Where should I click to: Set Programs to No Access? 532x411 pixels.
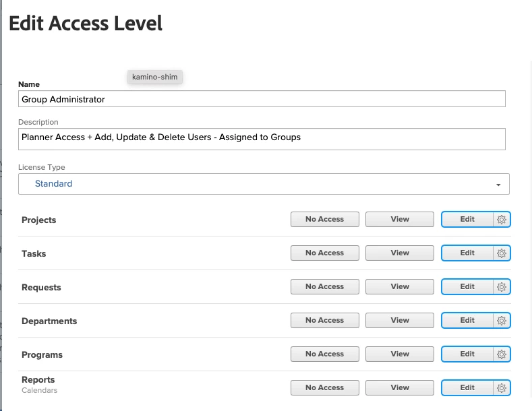click(325, 354)
